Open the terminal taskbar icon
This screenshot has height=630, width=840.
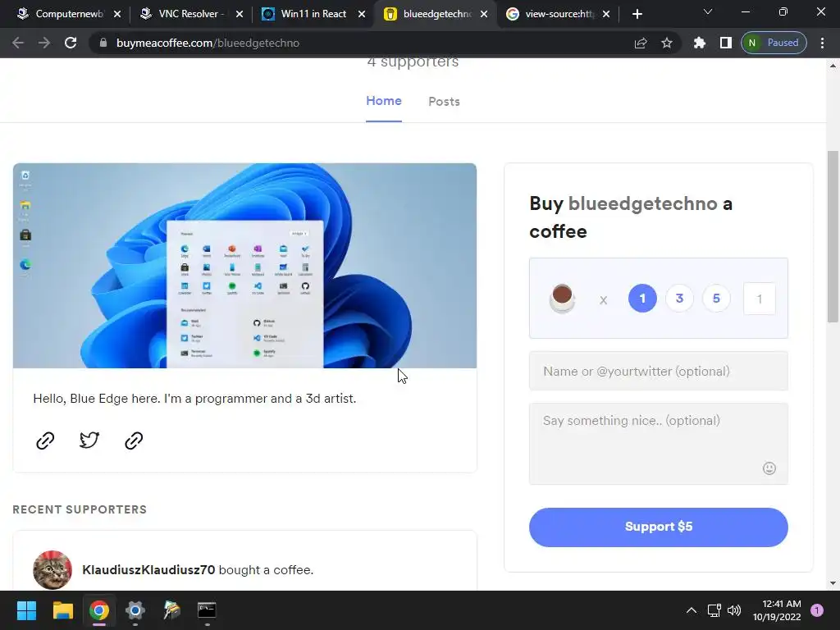point(207,610)
